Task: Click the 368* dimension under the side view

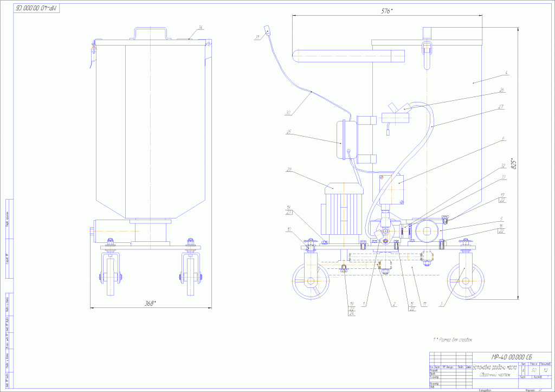Action: click(151, 304)
